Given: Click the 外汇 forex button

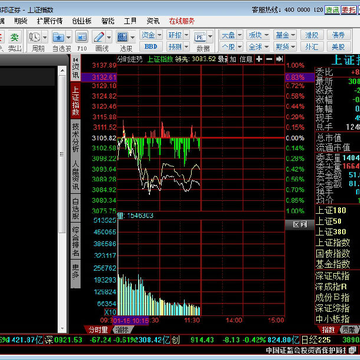Looking at the screenshot, I should click(312, 46).
